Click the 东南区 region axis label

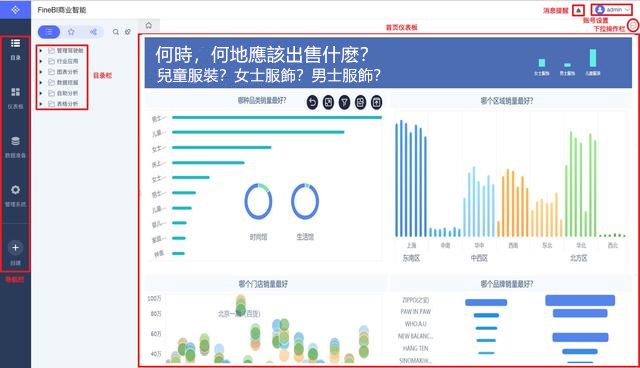411,258
